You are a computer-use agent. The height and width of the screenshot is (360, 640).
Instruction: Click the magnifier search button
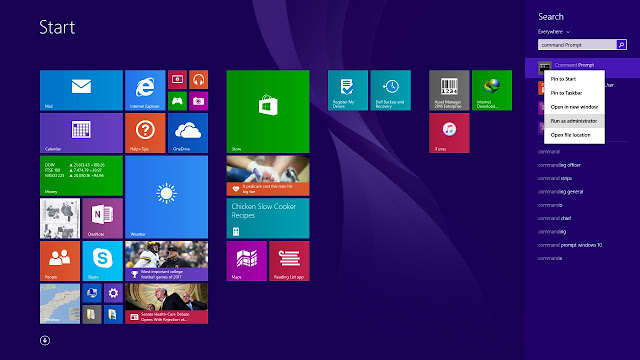621,44
